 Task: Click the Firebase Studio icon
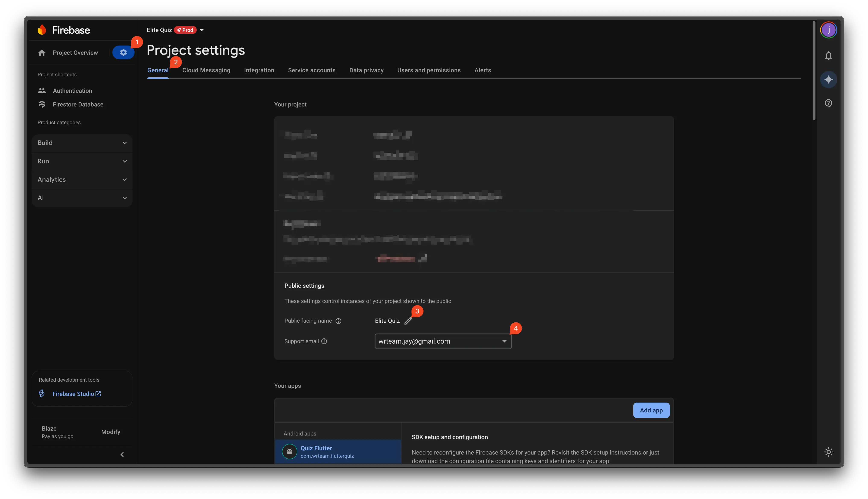(x=42, y=393)
